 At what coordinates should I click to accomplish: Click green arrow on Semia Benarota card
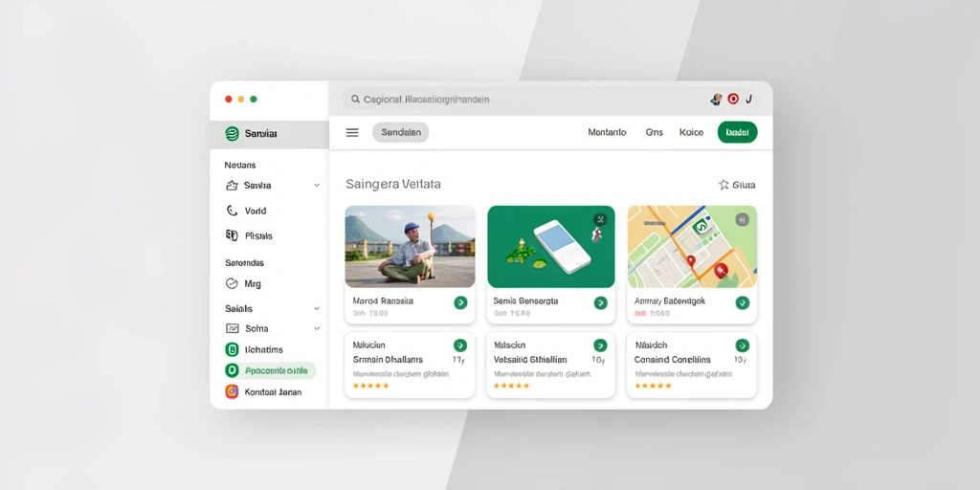coord(601,302)
